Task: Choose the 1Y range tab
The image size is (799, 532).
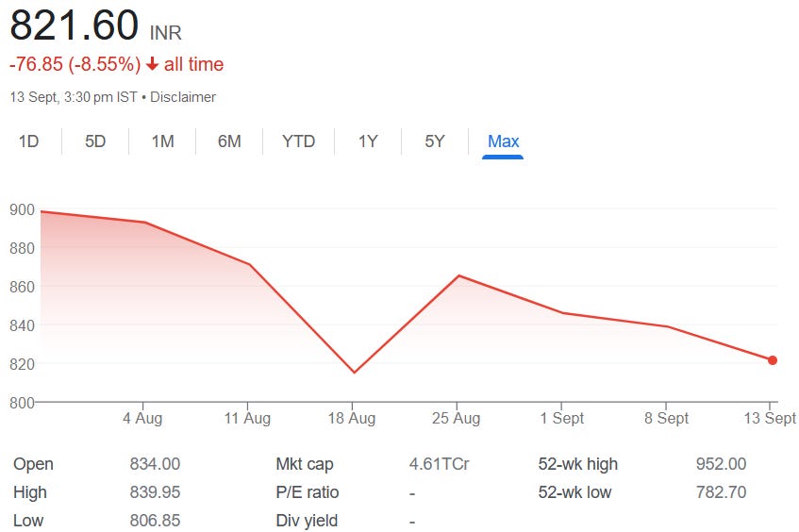Action: [368, 141]
